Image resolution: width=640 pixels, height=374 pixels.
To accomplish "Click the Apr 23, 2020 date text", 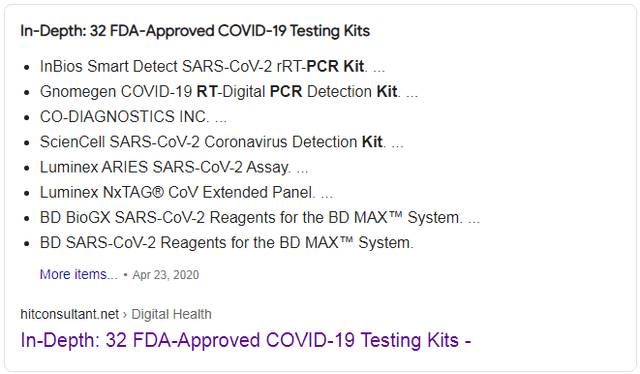I will 166,275.
